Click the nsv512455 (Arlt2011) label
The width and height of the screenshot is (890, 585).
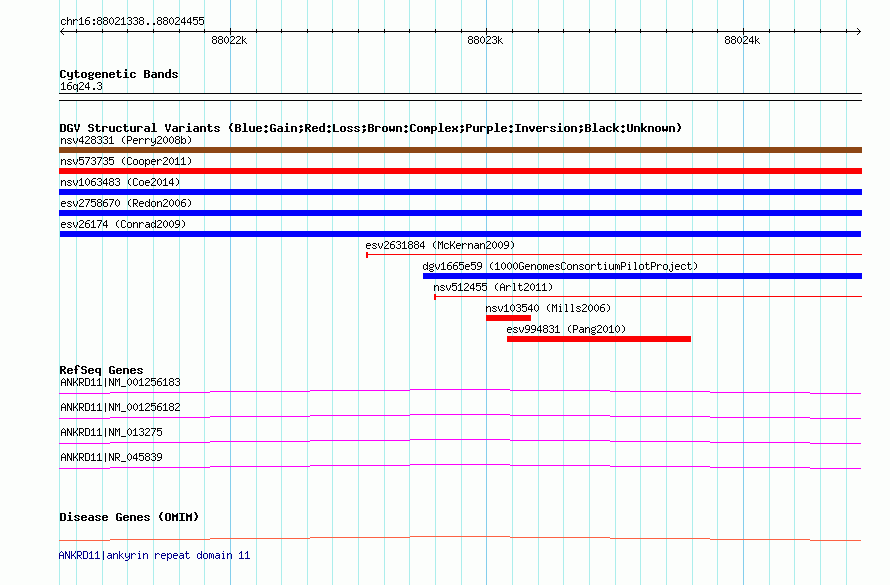(x=493, y=287)
